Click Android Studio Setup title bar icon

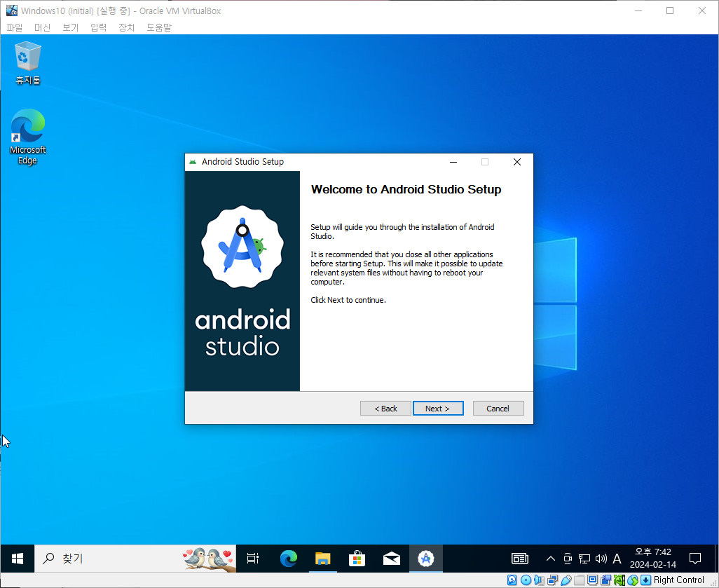tap(193, 162)
